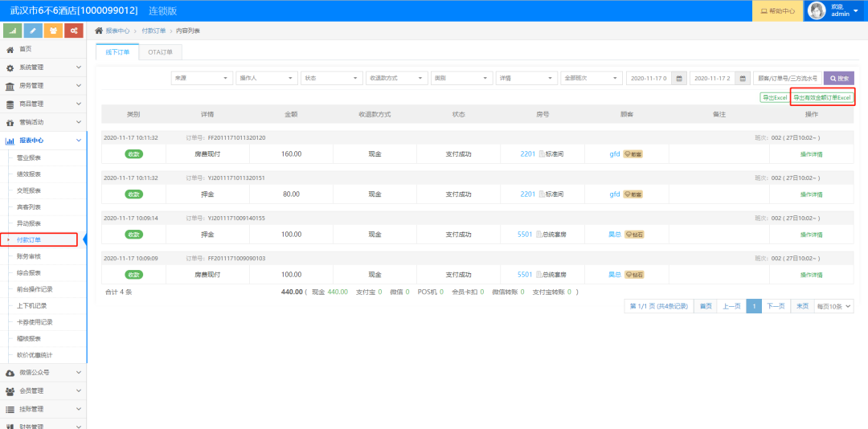This screenshot has width=868, height=429.
Task: Open the admin user menu arrow
Action: [x=856, y=11]
